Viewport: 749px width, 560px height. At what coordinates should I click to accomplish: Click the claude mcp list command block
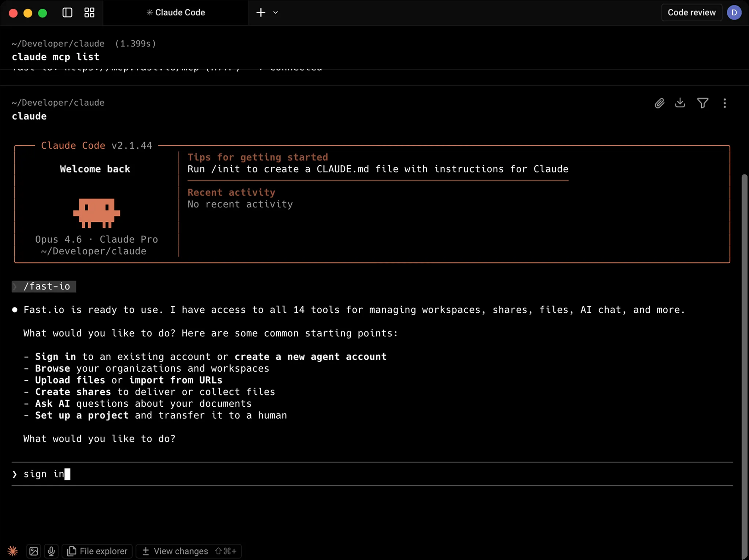(x=56, y=57)
